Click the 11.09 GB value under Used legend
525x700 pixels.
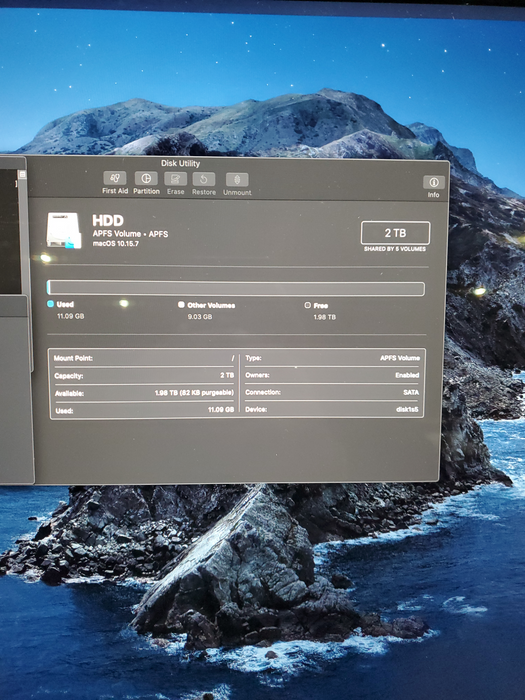click(71, 316)
